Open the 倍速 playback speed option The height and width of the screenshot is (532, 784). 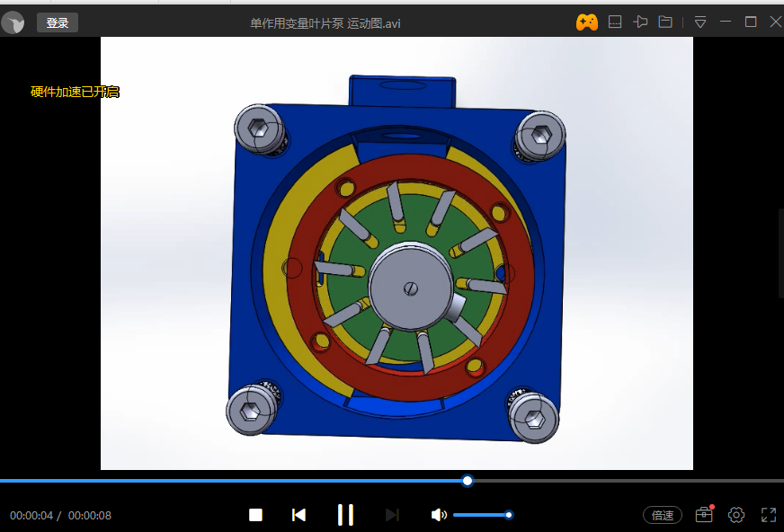[663, 515]
